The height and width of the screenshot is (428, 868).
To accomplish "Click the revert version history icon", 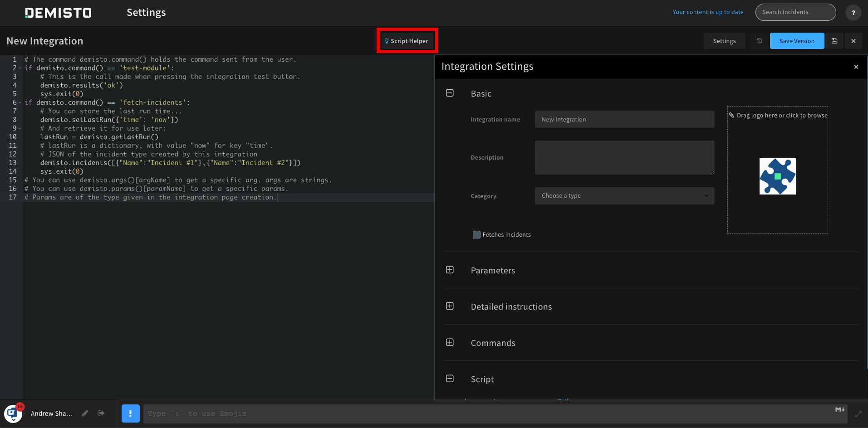I will (759, 41).
